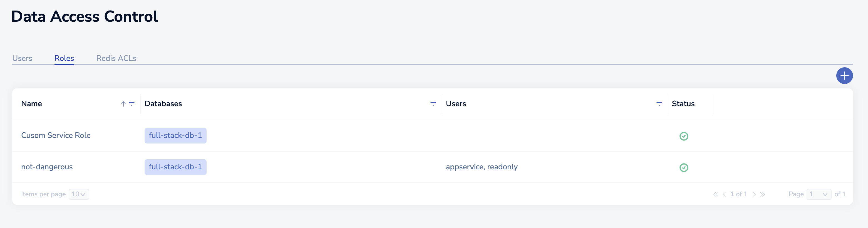Screen dimensions: 868x228
Task: Open the Name column filter icon
Action: 132,104
